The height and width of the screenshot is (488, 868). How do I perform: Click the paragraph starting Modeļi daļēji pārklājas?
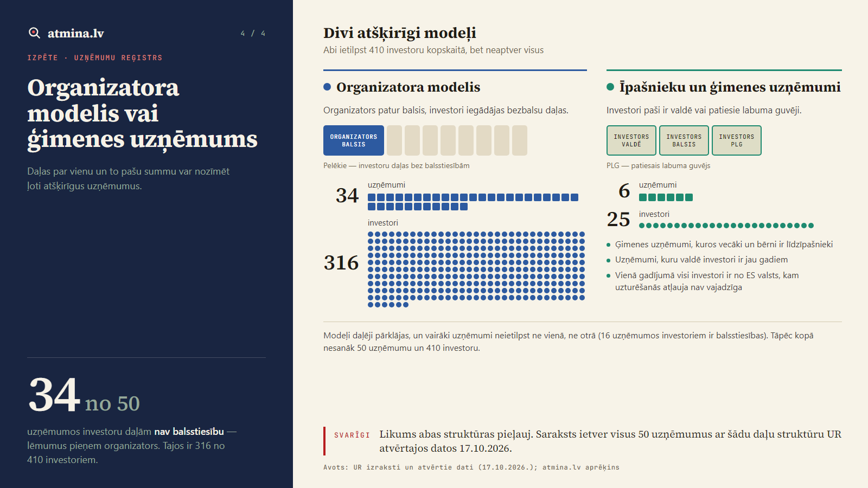[x=569, y=342]
